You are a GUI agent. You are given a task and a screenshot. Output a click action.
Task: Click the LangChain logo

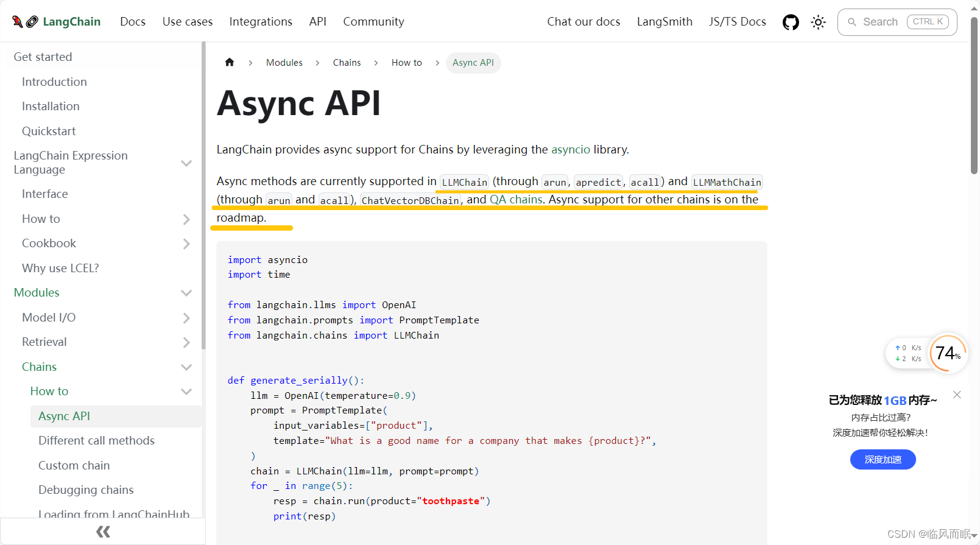click(x=56, y=22)
